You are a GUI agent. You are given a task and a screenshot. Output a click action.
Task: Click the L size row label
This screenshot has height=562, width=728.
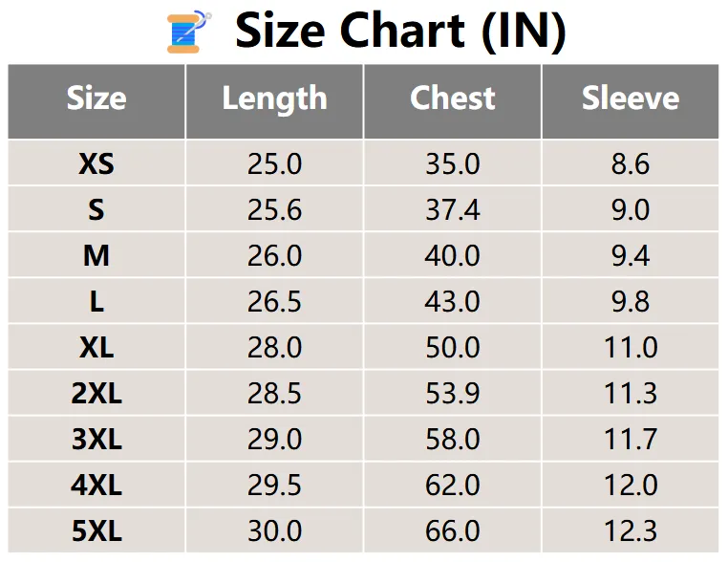click(x=96, y=301)
